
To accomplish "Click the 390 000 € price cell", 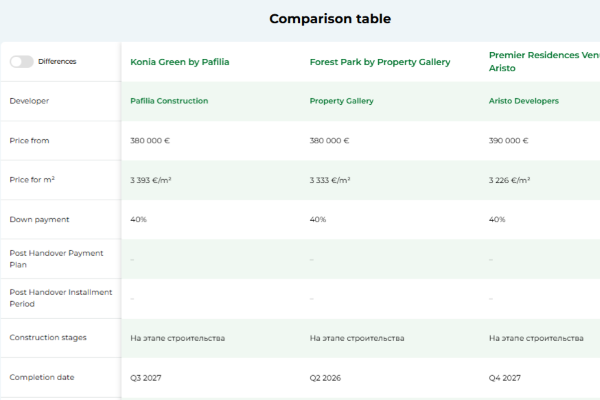I will point(509,141).
